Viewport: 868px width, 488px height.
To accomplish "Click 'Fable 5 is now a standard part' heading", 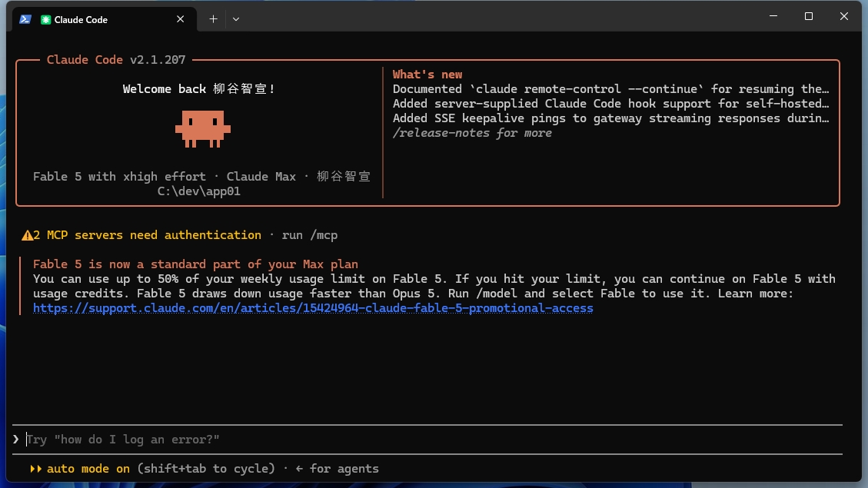I will [195, 264].
